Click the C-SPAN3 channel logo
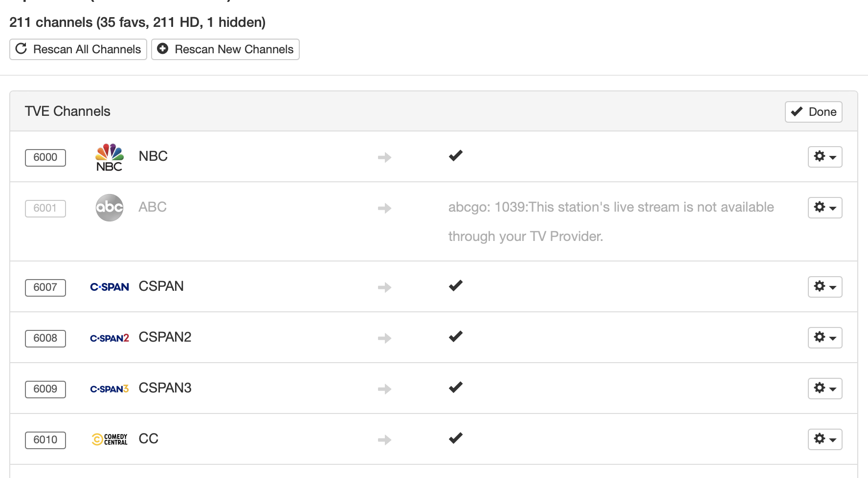This screenshot has height=478, width=868. (x=110, y=389)
